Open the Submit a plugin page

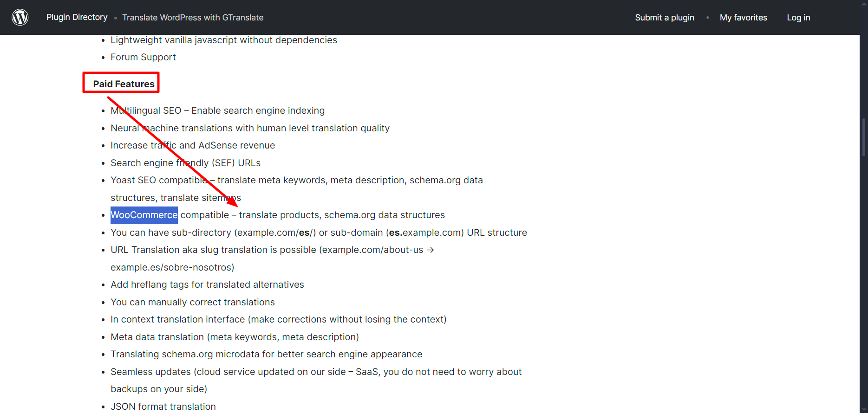665,18
